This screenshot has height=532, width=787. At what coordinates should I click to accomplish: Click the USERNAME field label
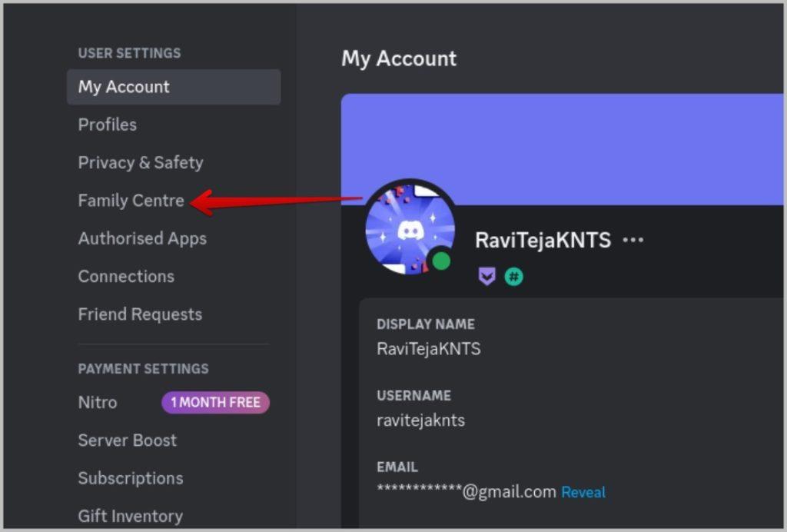coord(413,395)
